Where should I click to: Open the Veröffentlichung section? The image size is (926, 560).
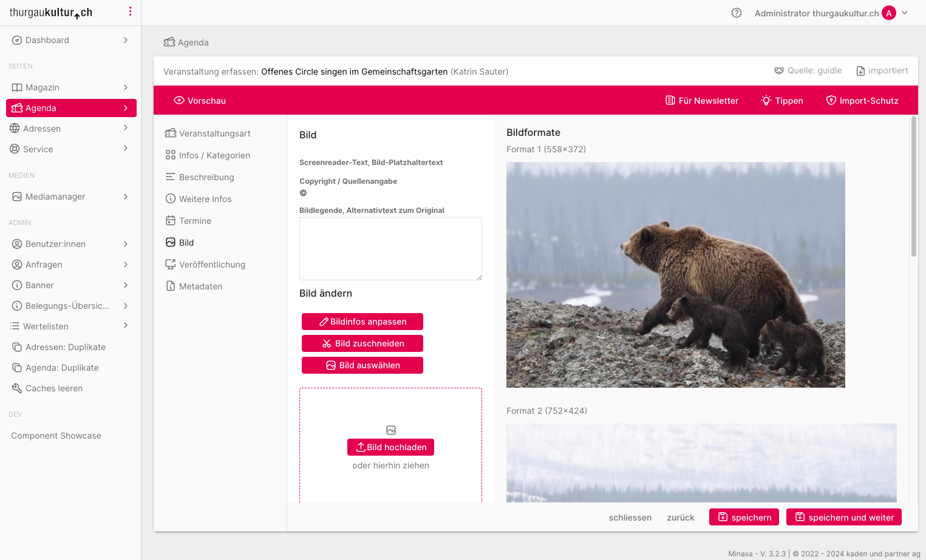(205, 265)
